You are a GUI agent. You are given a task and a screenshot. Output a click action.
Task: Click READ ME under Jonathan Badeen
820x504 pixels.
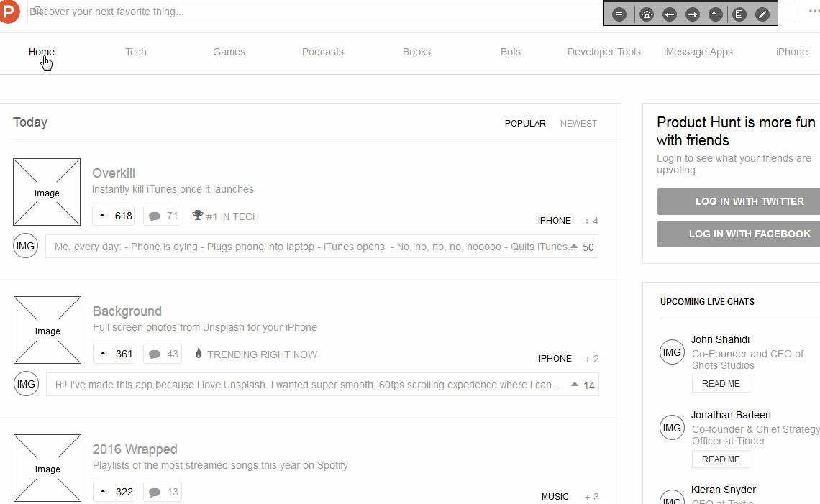tap(721, 459)
